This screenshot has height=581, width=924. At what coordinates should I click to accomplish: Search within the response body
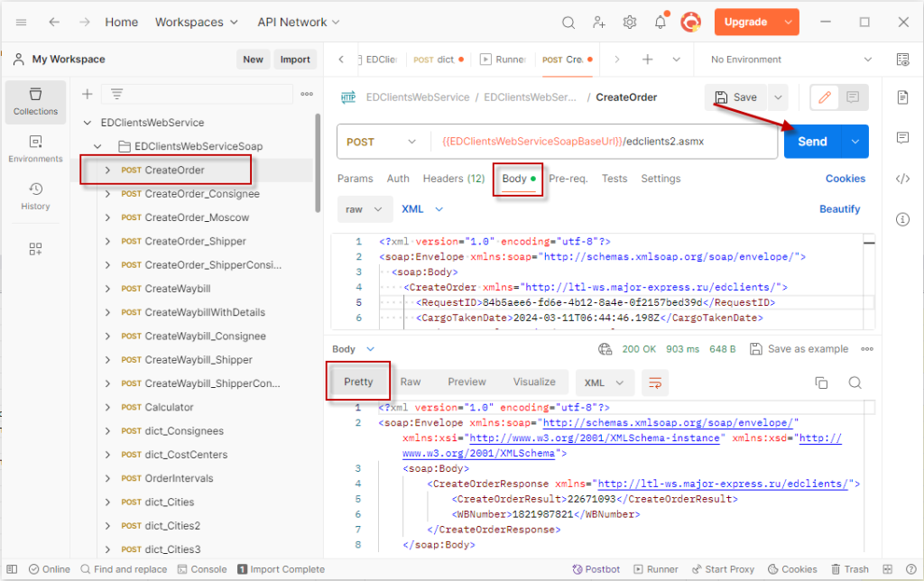[855, 383]
